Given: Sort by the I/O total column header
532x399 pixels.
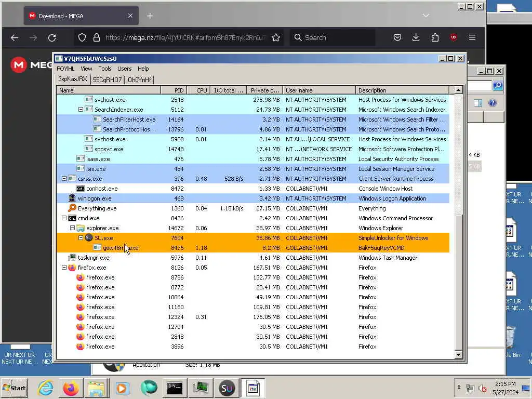Looking at the screenshot, I should pos(229,90).
